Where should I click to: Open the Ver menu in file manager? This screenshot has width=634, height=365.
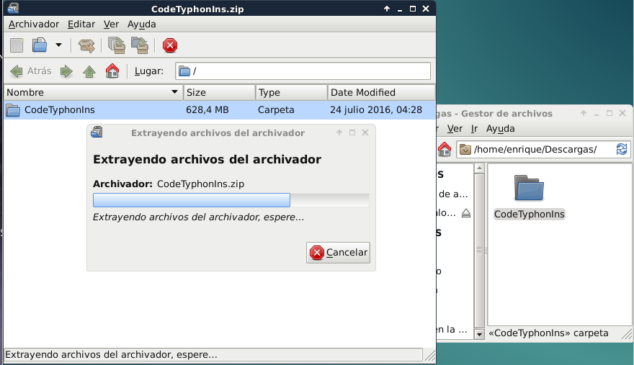point(454,129)
